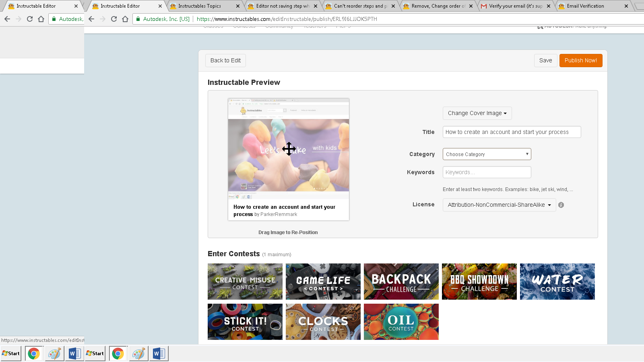Click the forward arrow in left window
Image resolution: width=644 pixels, height=362 pixels.
point(19,19)
